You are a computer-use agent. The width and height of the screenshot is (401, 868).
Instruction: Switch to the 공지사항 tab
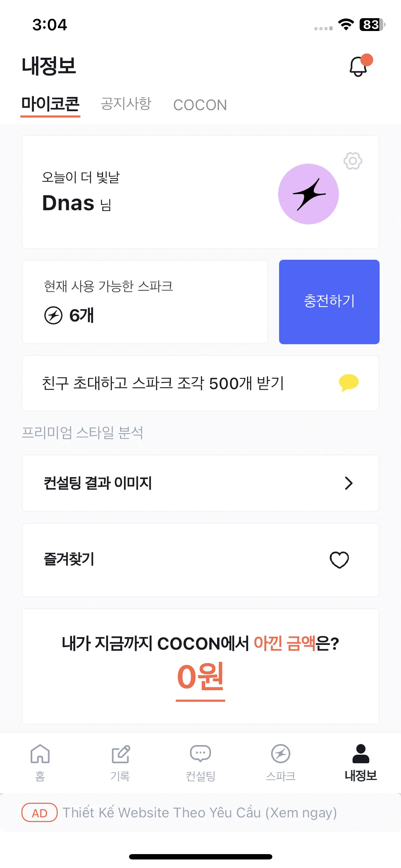(126, 104)
